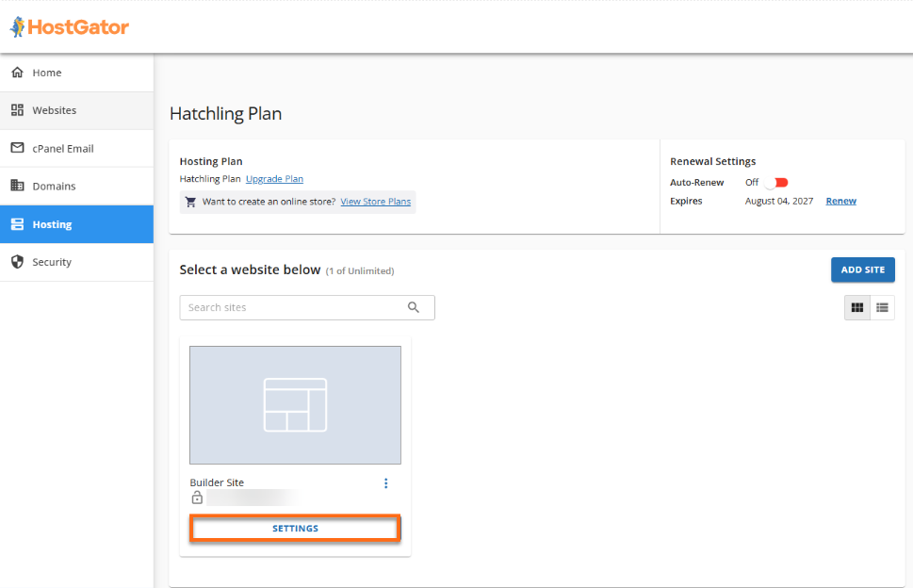Click the search magnifier icon

(414, 307)
